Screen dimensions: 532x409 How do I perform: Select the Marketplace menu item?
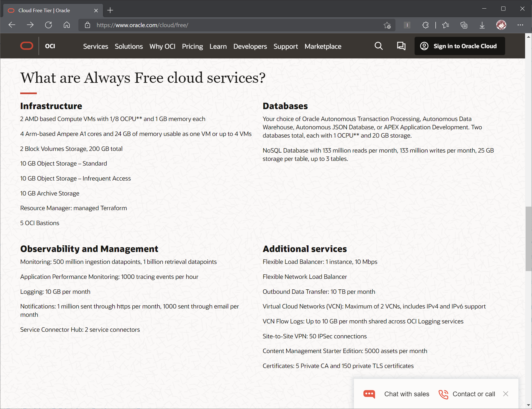pos(323,46)
